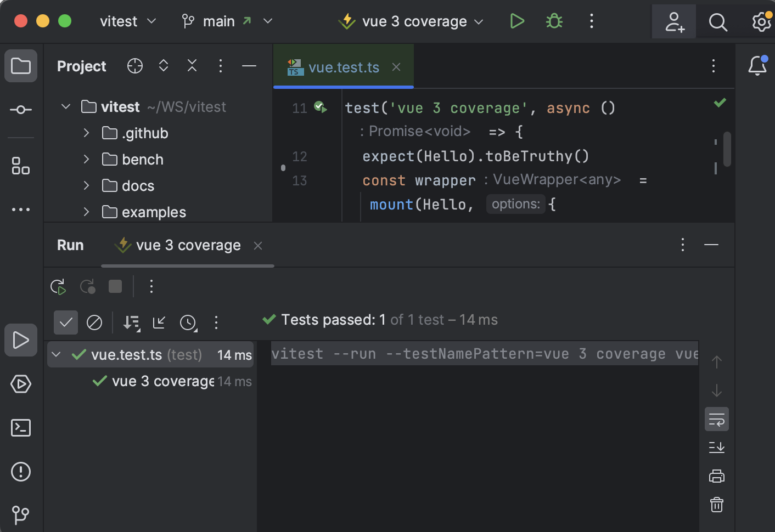
Task: Sort test results by duration
Action: pyautogui.click(x=188, y=322)
